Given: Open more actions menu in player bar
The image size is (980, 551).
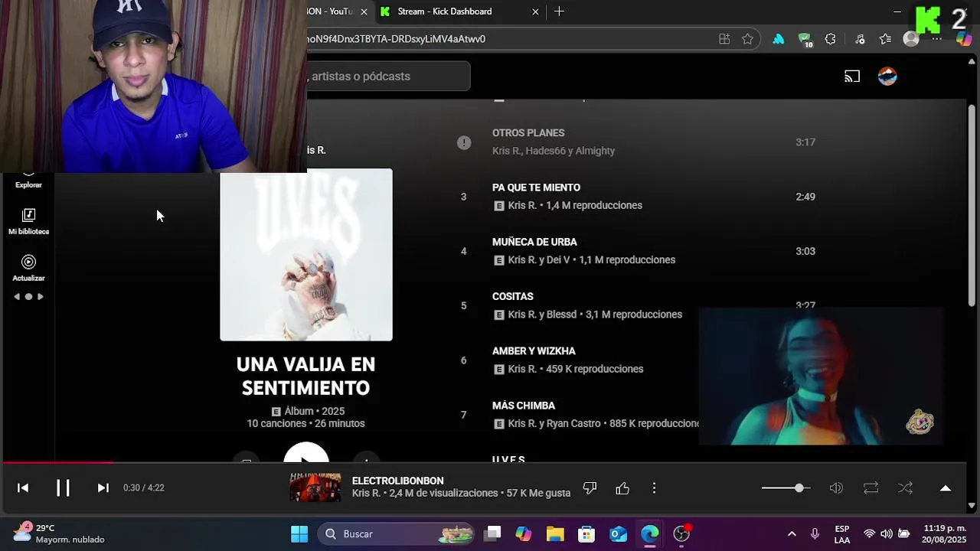Looking at the screenshot, I should coord(654,487).
